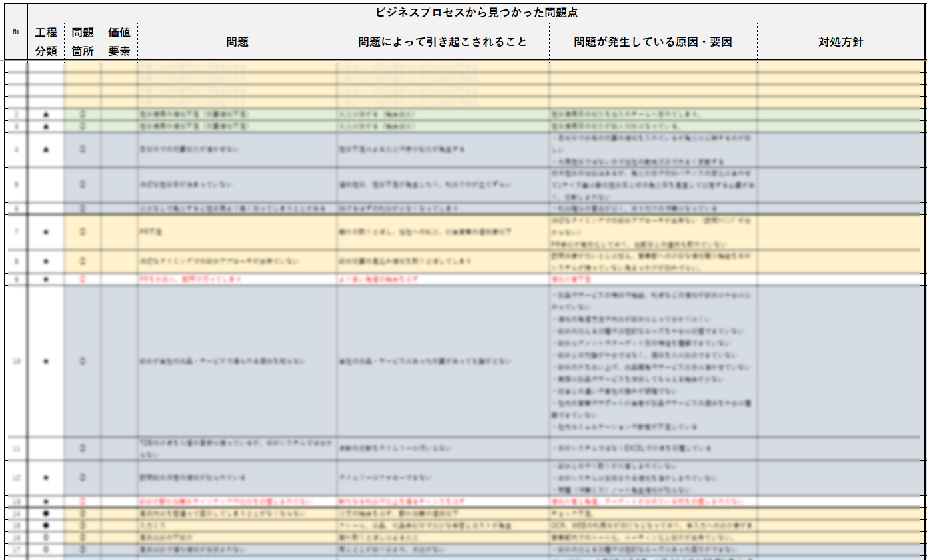The image size is (927, 560).
Task: Select the dot symbol in row 7
Action: coord(46,232)
